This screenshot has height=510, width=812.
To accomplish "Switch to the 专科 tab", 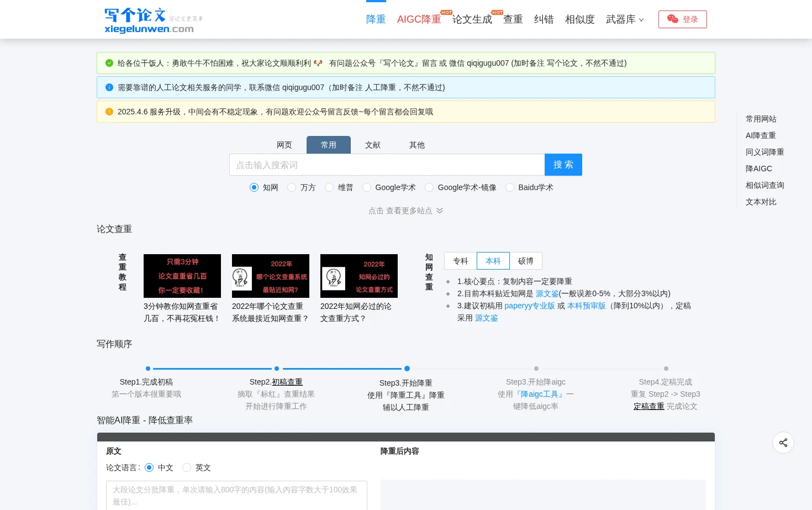I will [461, 261].
